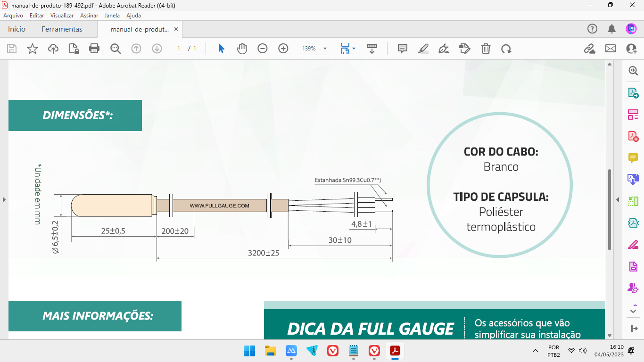Viewport: 644px width, 362px height.
Task: Click the protect document lock icon
Action: 74,49
